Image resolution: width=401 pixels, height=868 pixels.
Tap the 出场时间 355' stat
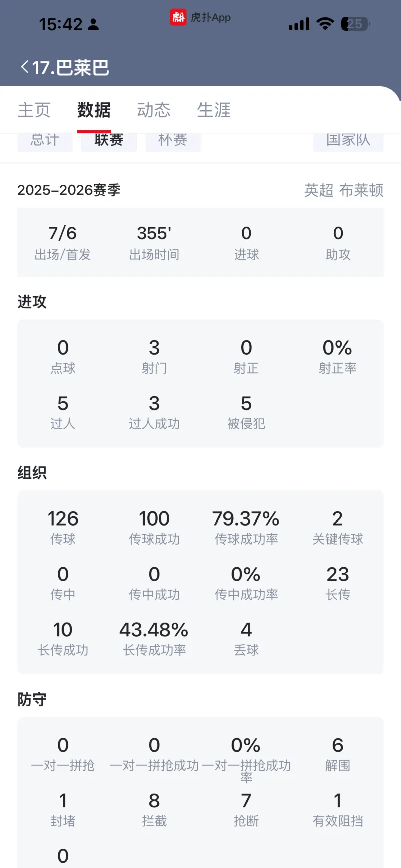pos(154,243)
